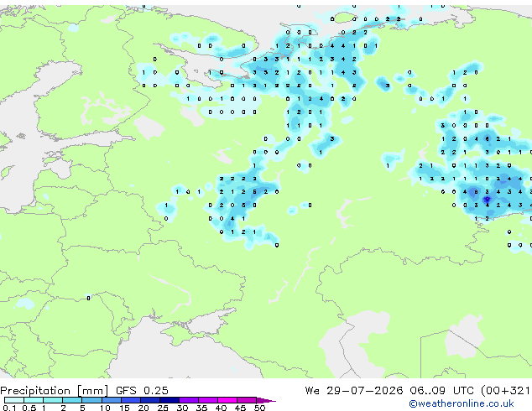Pick the 10–15 mm blue legend swatch
Viewport: 532px width, 411px height.
coord(112,400)
